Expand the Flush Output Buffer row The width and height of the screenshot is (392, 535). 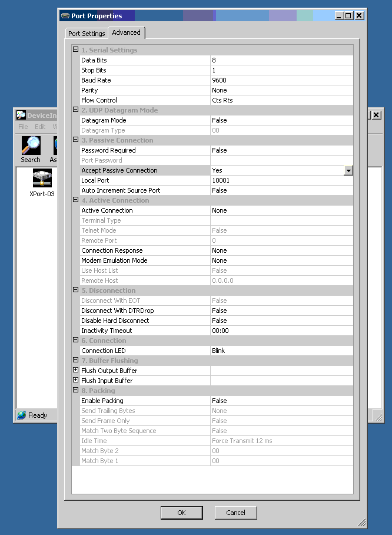(76, 370)
